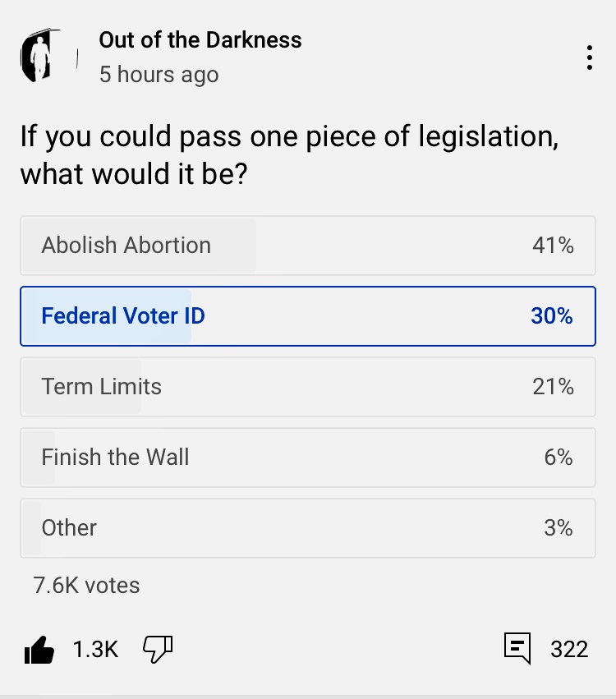The height and width of the screenshot is (699, 616).
Task: Choose the Federal Voter ID option
Action: (307, 316)
